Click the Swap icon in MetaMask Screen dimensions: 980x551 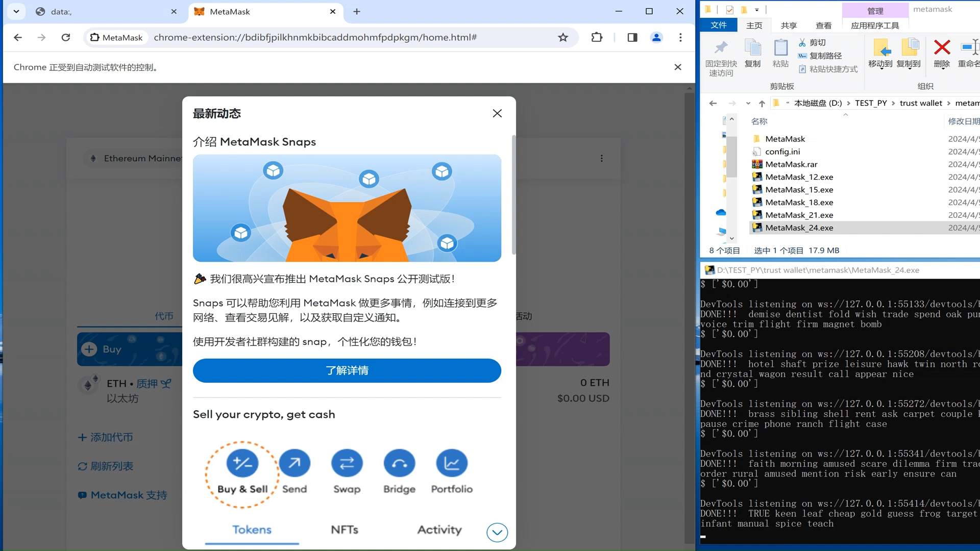[x=346, y=464]
